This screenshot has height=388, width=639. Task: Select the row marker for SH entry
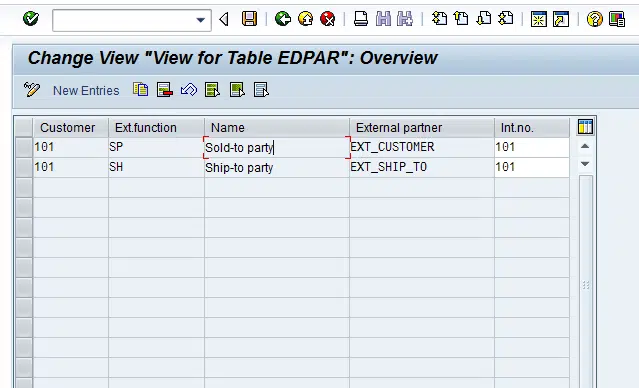pyautogui.click(x=24, y=168)
